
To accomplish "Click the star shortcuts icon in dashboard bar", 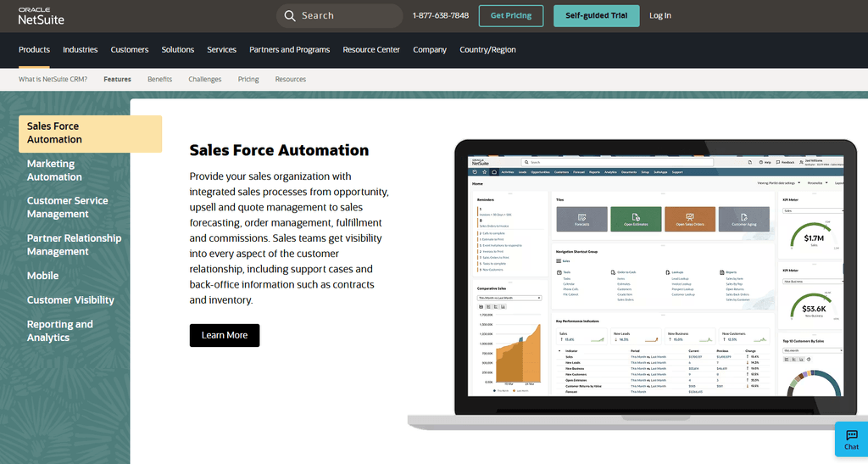I will 484,172.
